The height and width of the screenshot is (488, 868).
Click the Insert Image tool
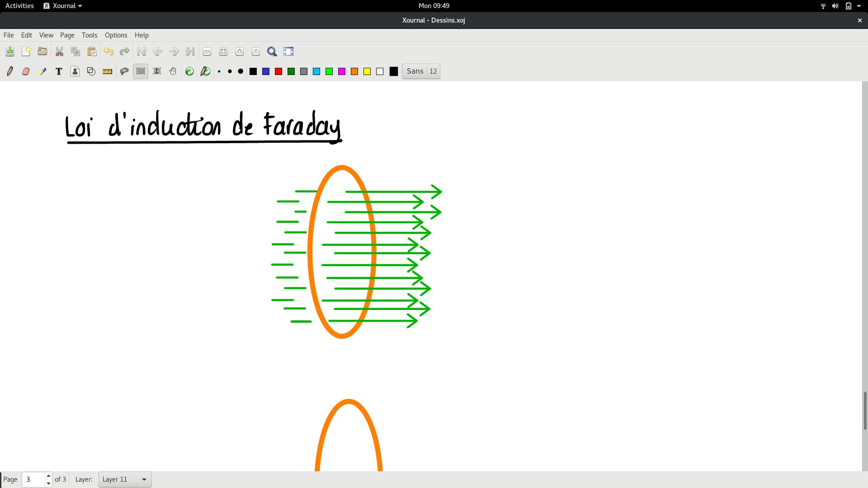click(x=75, y=71)
